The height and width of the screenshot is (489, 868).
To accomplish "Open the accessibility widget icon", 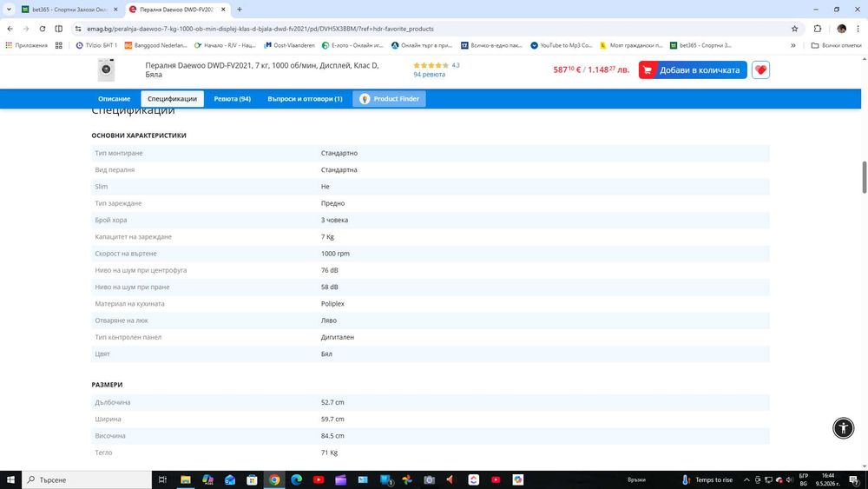I will [x=843, y=427].
